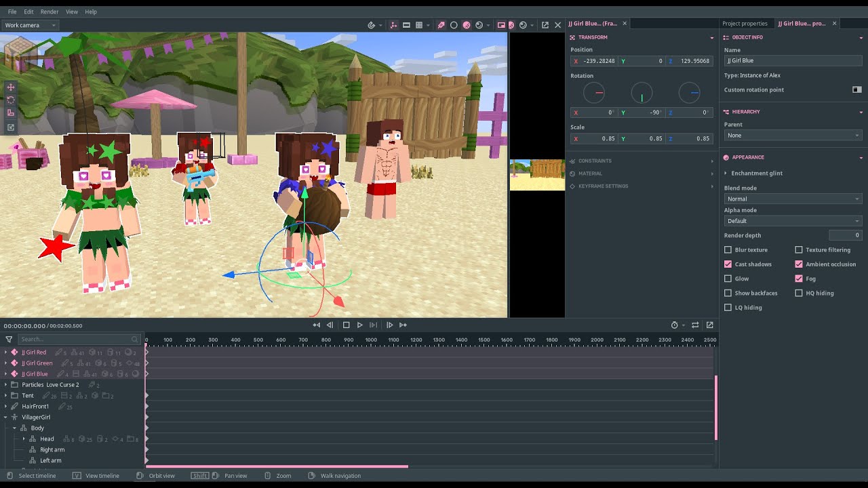Toggle the secondary camera view icon
This screenshot has height=488, width=868.
coord(501,25)
